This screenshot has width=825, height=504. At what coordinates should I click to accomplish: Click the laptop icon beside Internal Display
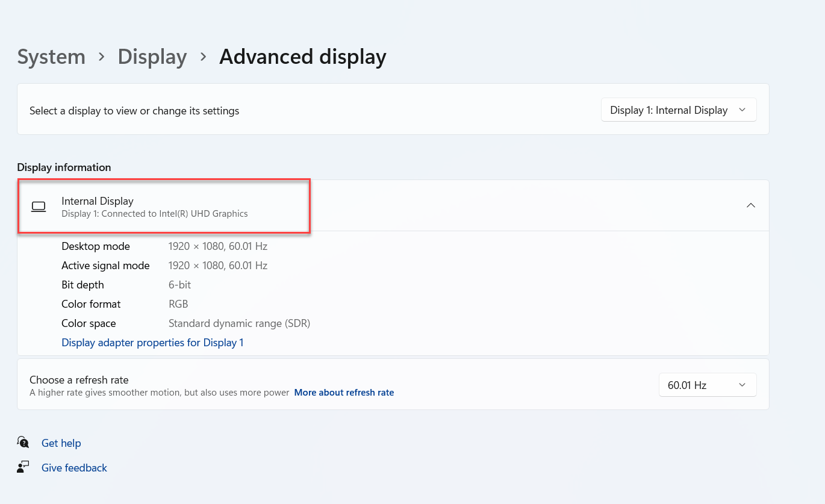[39, 207]
